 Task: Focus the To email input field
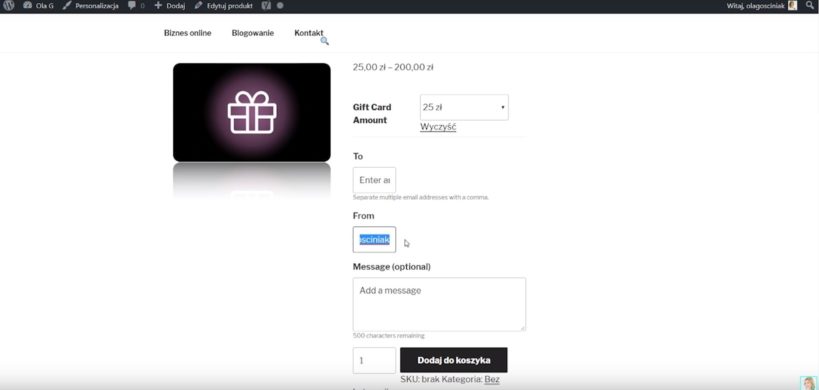(x=375, y=180)
